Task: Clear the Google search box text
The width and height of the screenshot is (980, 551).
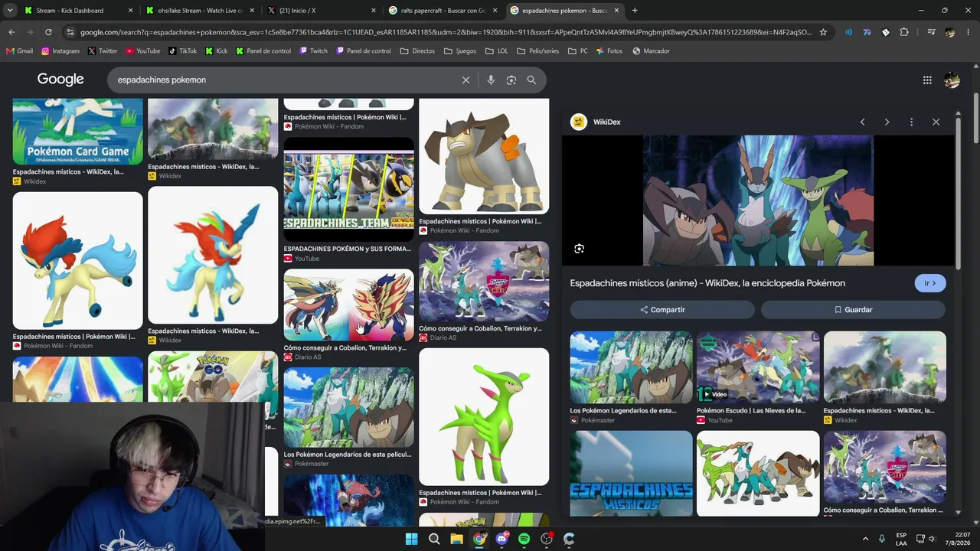Action: (x=465, y=80)
